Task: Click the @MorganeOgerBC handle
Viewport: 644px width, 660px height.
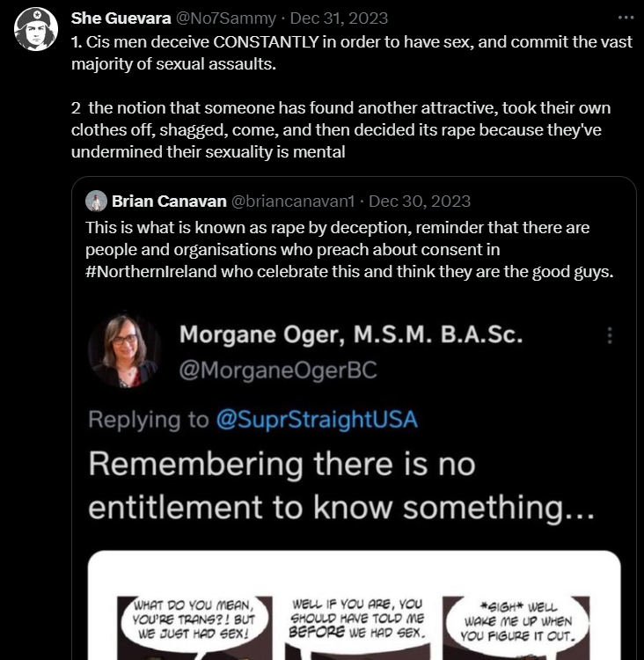Action: [x=277, y=370]
